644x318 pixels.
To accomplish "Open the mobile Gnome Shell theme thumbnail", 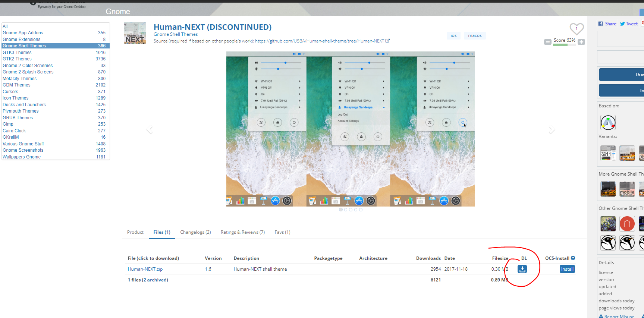I will click(627, 189).
